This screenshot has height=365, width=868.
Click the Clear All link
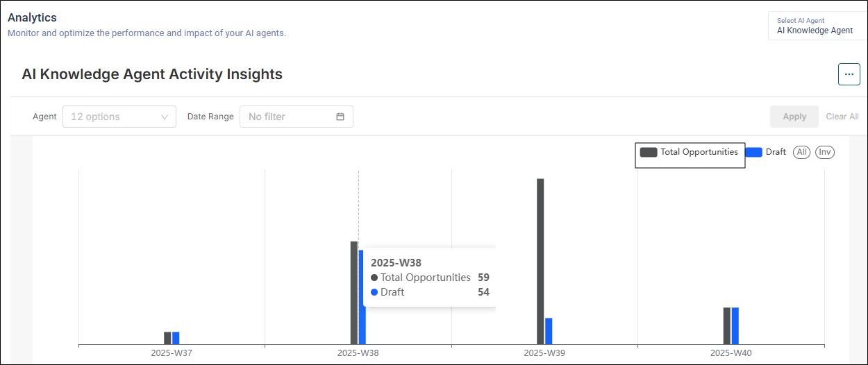coord(842,117)
